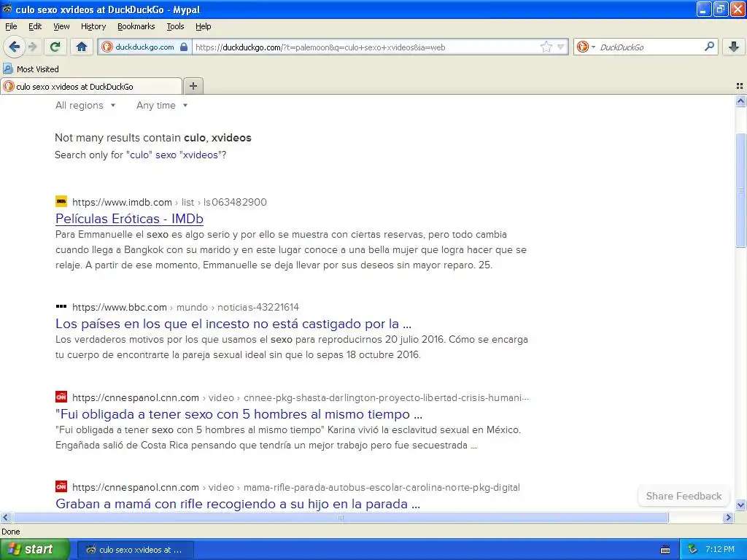Click the forward arrow navigation button
This screenshot has height=560, width=747.
33,47
